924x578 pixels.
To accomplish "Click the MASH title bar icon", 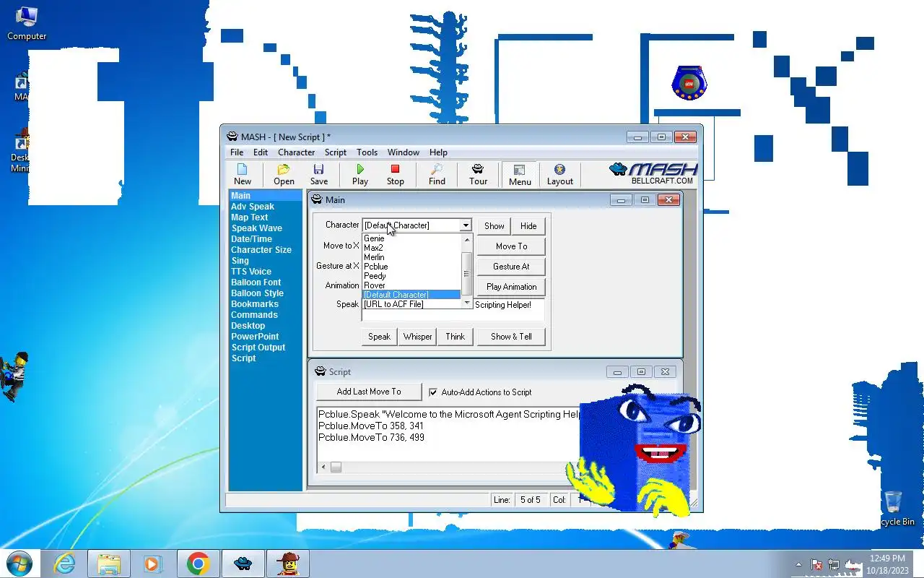I will pos(232,137).
